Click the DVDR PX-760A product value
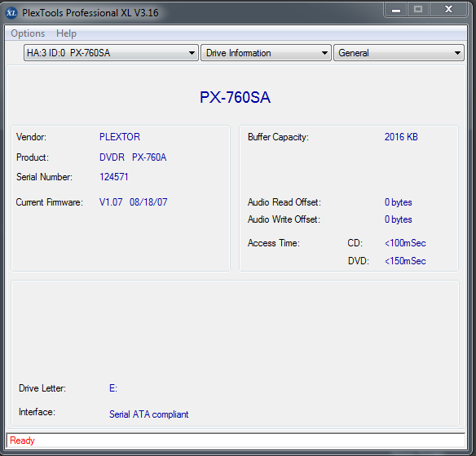Viewport: 476px width, 456px height. 133,157
